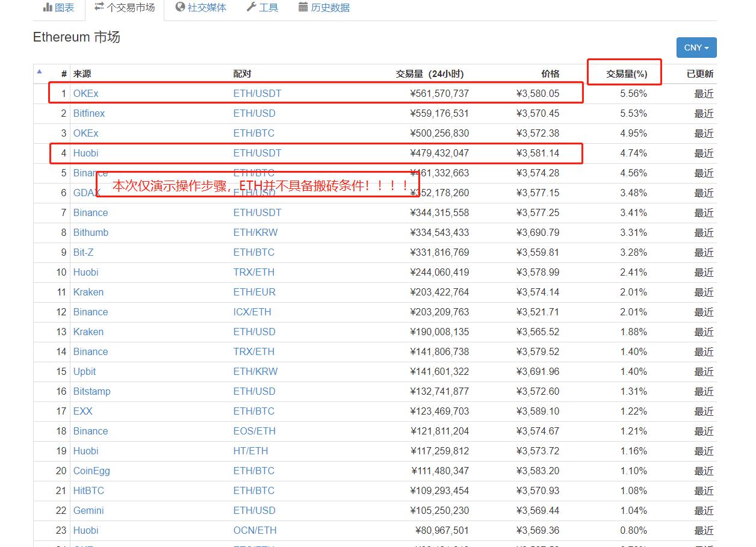Select volume ¥80,967,501 in row 23
Screen dimensions: 756x547
[x=442, y=530]
